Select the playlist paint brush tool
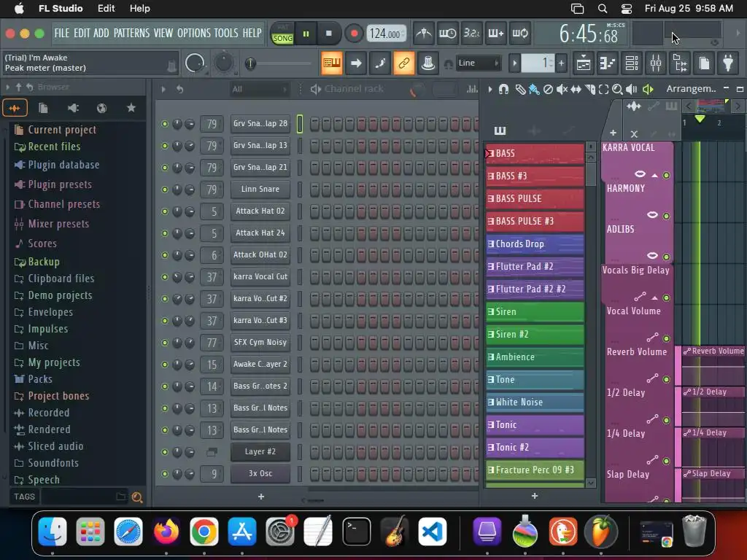 [x=534, y=89]
